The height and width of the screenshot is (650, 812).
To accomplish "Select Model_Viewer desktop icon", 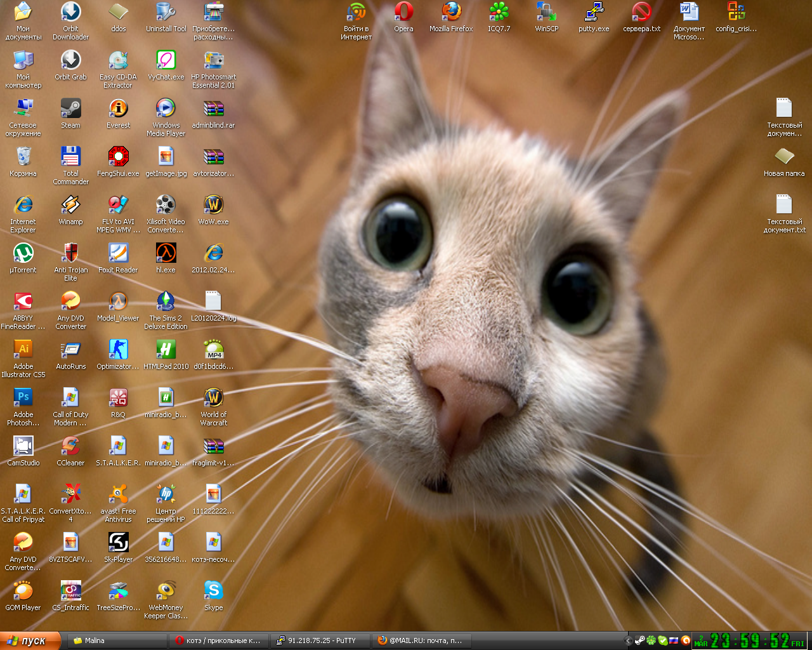I will click(118, 302).
